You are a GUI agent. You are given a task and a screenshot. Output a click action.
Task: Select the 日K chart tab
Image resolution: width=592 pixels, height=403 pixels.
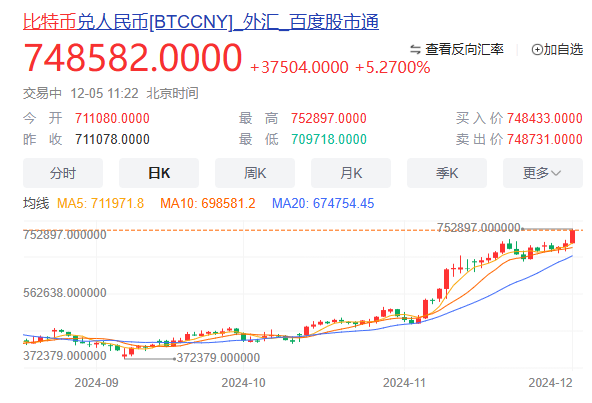coord(159,173)
